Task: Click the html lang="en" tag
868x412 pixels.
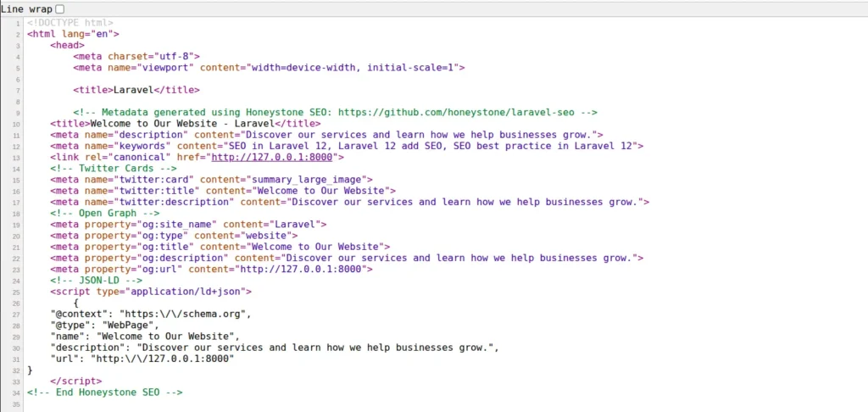Action: (x=73, y=34)
